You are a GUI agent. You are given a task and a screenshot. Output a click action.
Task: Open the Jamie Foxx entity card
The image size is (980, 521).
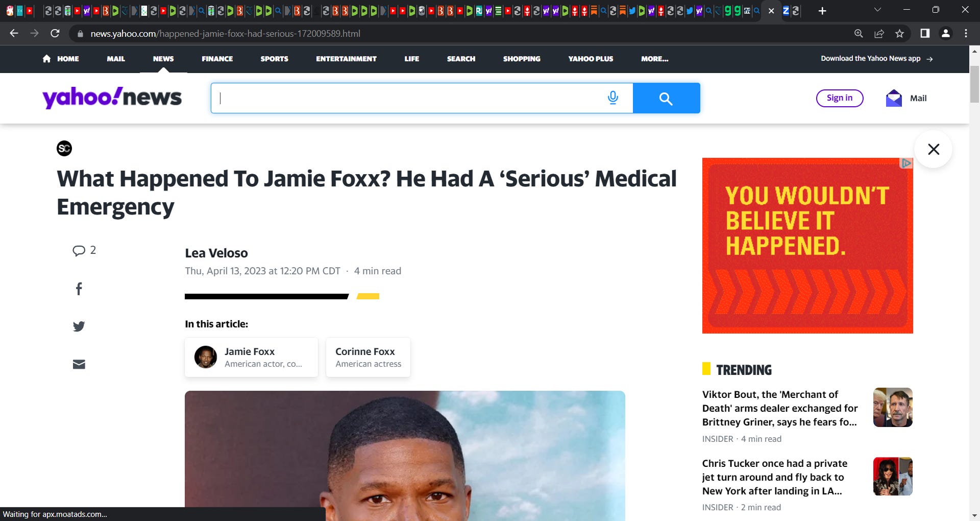(x=251, y=357)
